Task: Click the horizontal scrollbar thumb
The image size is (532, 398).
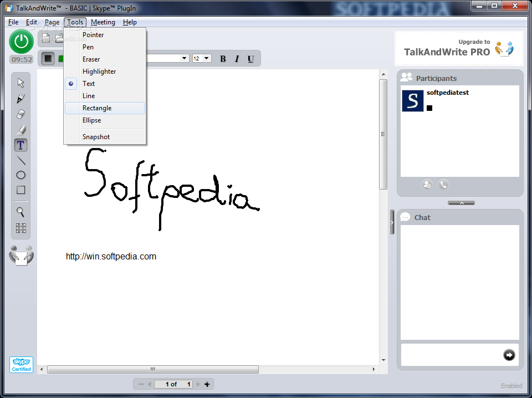Action: [x=153, y=369]
